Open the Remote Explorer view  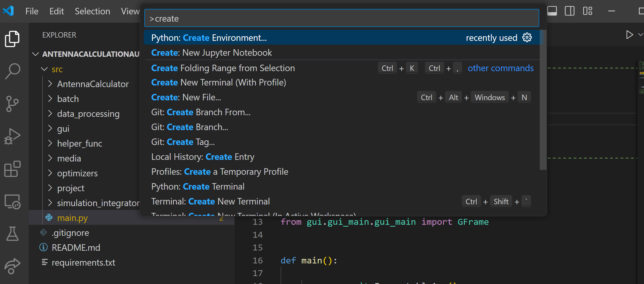[x=12, y=202]
